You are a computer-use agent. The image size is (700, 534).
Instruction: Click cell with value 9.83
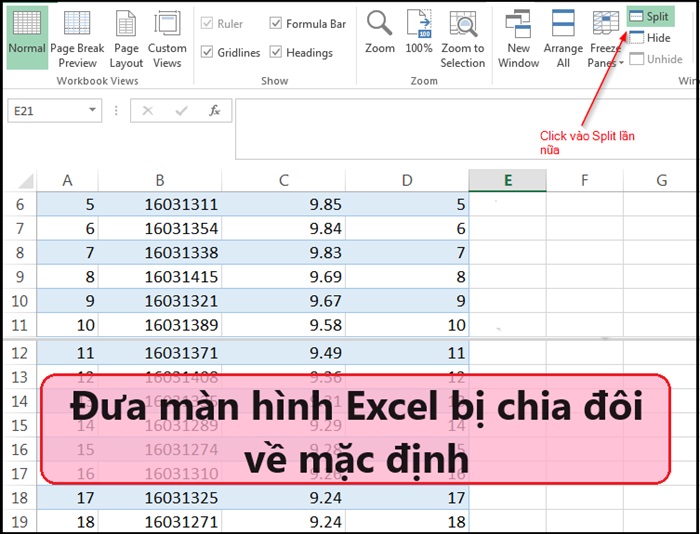[283, 253]
